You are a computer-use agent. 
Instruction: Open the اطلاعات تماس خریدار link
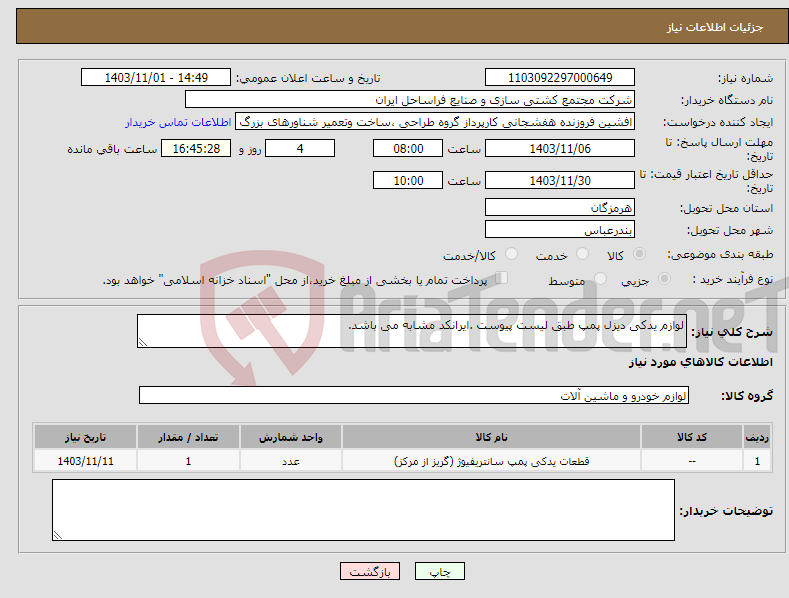(178, 122)
